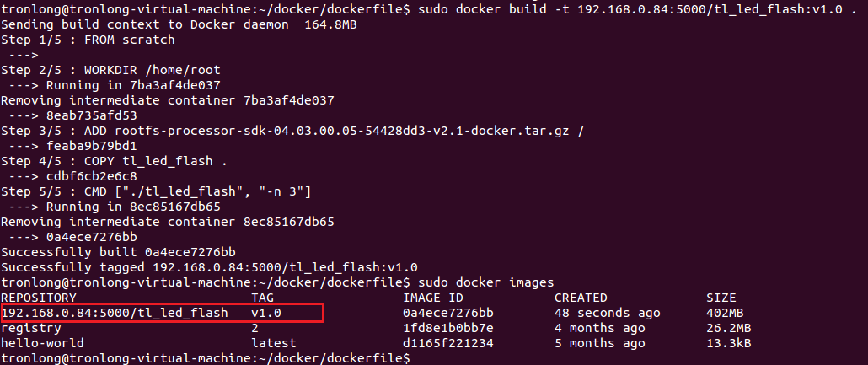Click the TAG column header text
Viewport: 868px width, 365px height.
[x=262, y=298]
